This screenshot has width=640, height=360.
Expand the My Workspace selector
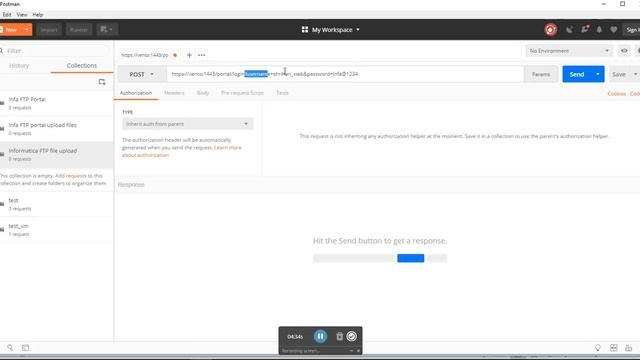(x=331, y=30)
